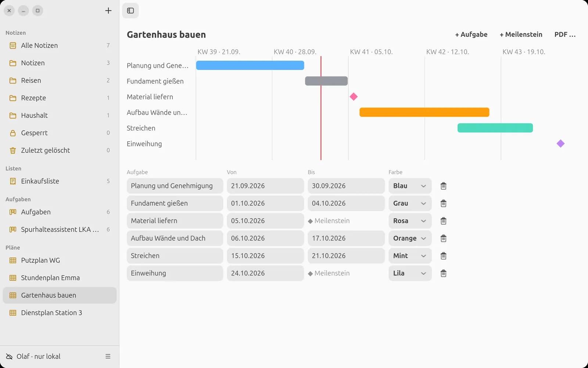Screen dimensions: 588x368
Task: Remove Aufbau Wände und Dach via trash icon
Action: (444, 238)
